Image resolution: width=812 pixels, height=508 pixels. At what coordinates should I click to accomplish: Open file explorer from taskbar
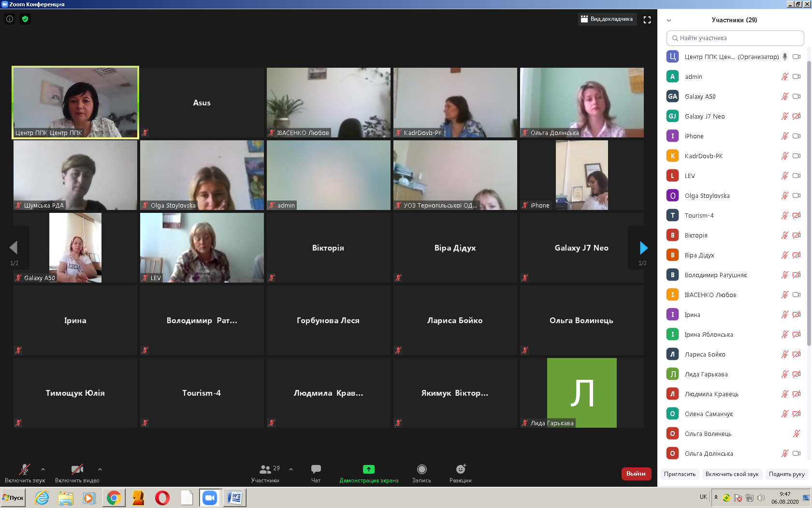point(66,497)
